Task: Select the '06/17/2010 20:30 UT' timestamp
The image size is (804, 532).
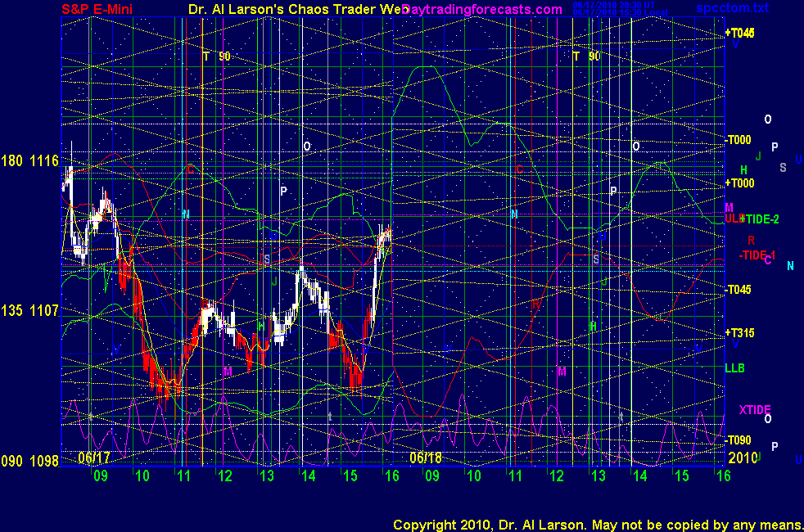Action: point(614,5)
